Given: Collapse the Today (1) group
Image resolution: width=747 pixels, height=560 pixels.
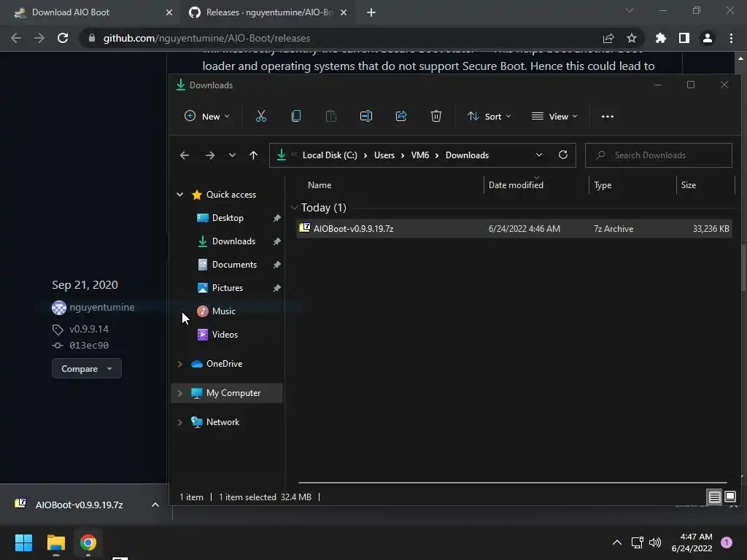Looking at the screenshot, I should (294, 208).
